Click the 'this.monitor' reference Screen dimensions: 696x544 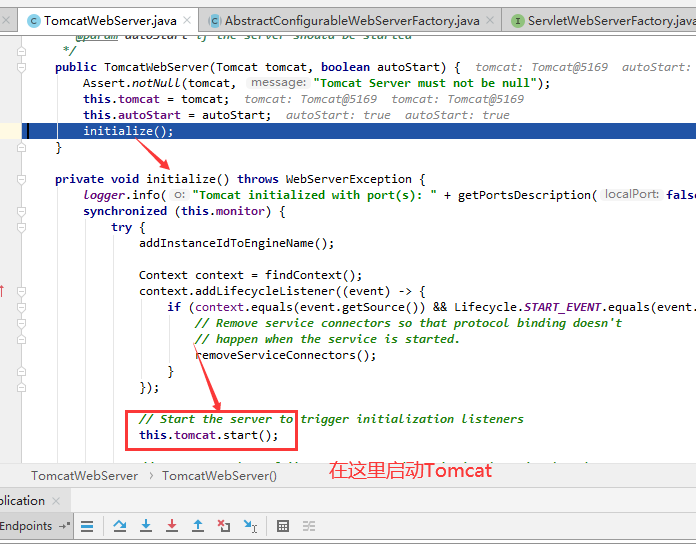(x=223, y=211)
